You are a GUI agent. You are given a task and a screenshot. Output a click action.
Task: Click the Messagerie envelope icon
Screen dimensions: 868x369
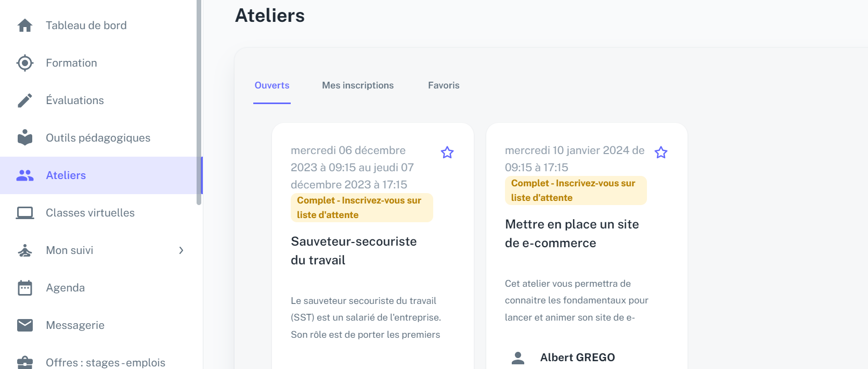25,325
